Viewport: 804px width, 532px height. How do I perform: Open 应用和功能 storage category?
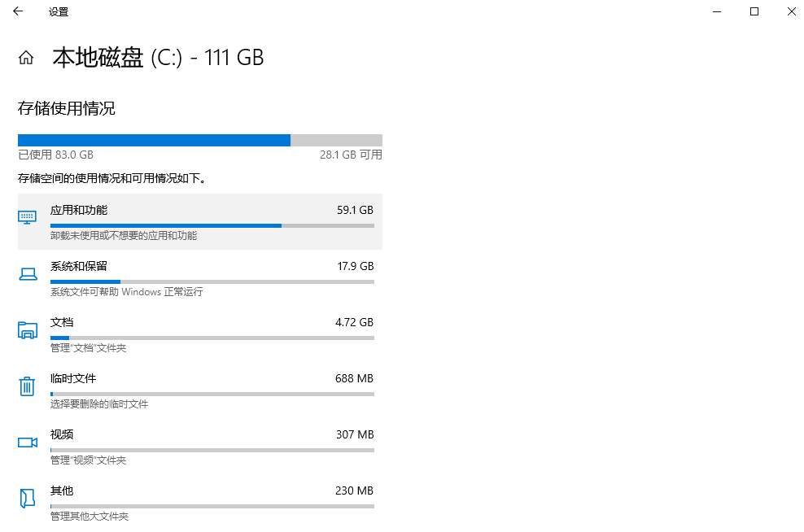click(x=79, y=210)
